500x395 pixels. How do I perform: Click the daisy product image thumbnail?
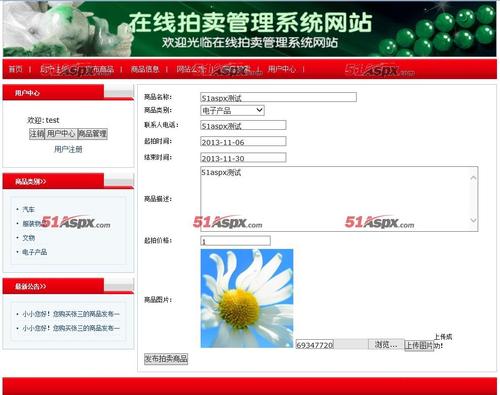[x=247, y=298]
